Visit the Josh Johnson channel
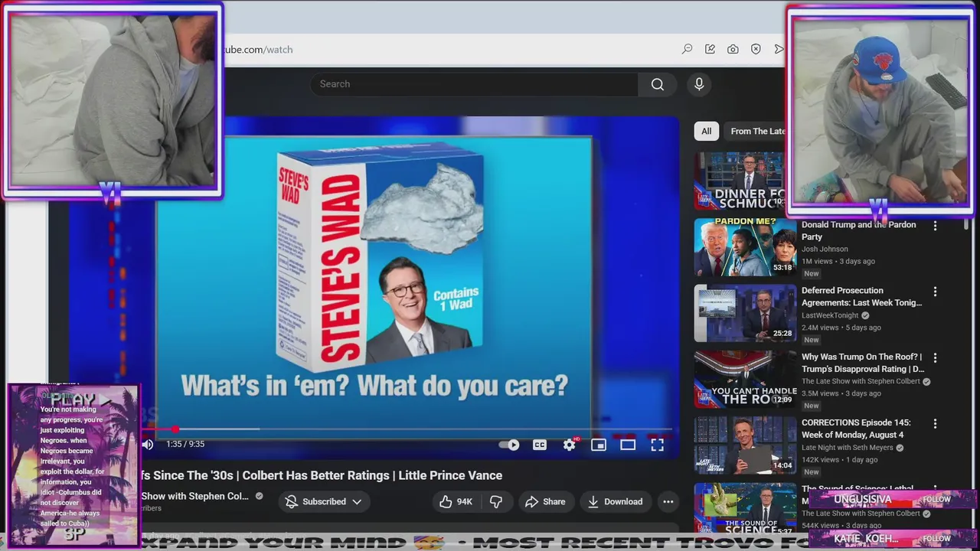980x551 pixels. [825, 249]
